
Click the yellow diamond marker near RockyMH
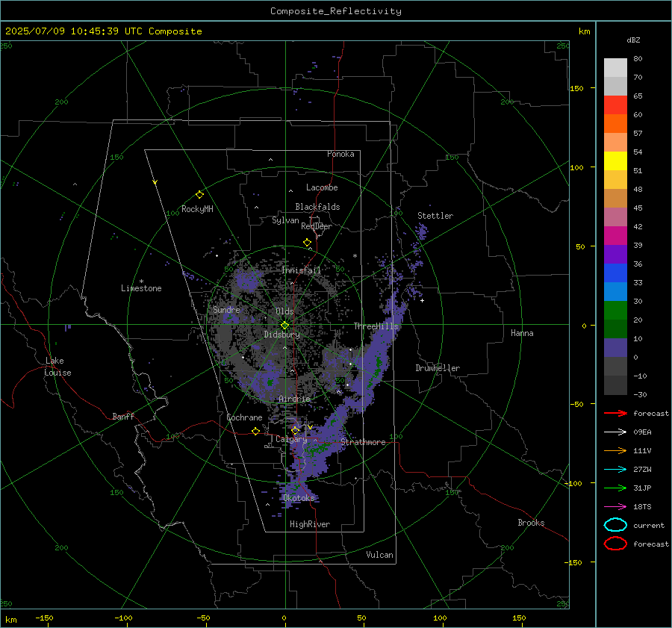[199, 195]
